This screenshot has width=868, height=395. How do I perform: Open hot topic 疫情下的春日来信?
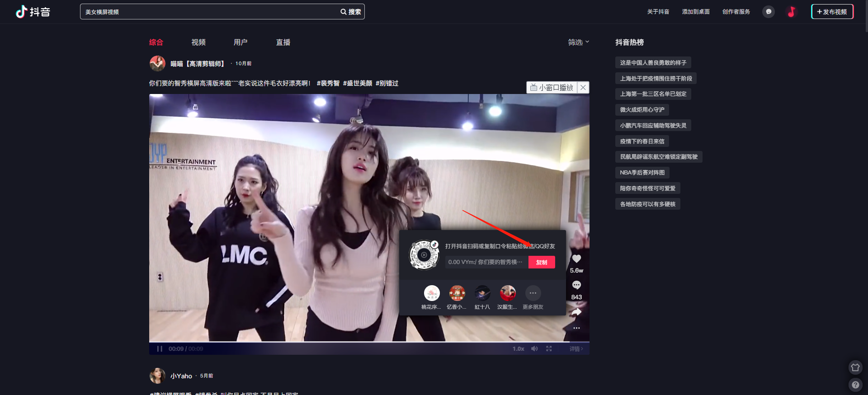(x=642, y=141)
